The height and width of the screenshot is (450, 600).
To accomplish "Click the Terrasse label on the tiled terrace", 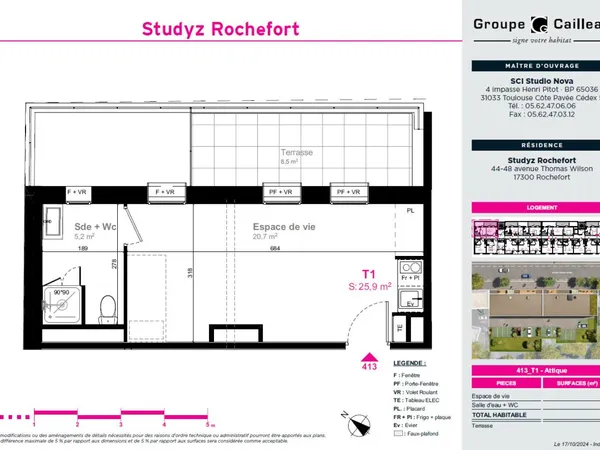I will pos(297,152).
